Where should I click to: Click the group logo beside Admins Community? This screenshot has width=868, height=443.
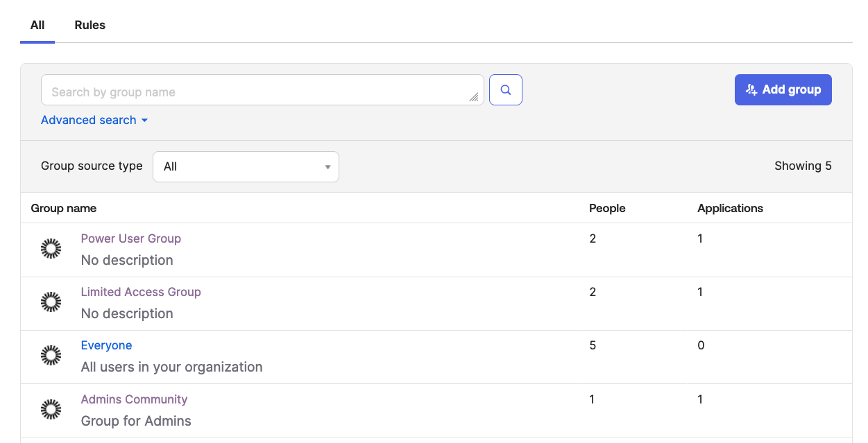tap(51, 410)
